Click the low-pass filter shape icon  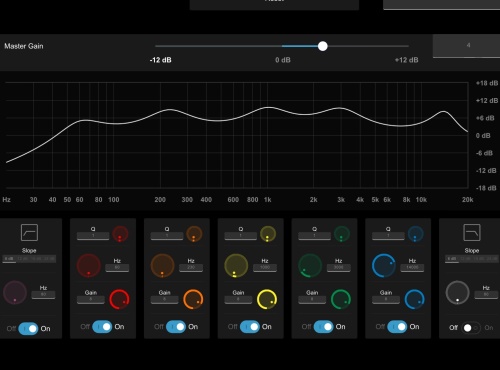[472, 232]
